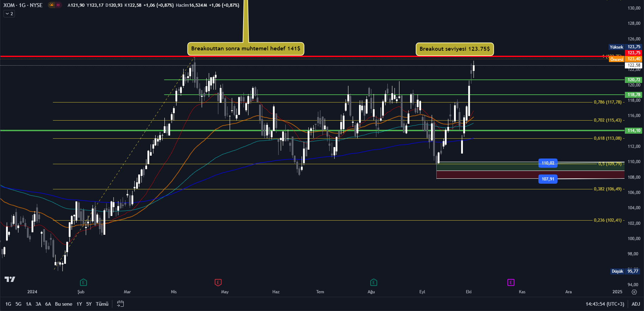Open the go-to-date calendar icon
Screen dimensions: 644x311
(120, 304)
